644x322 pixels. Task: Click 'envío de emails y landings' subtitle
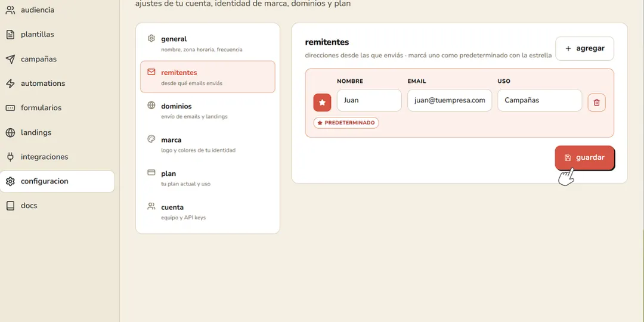(x=194, y=117)
